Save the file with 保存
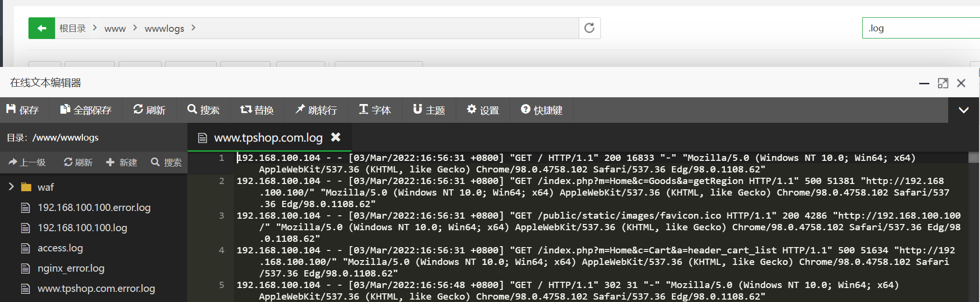 [22, 110]
